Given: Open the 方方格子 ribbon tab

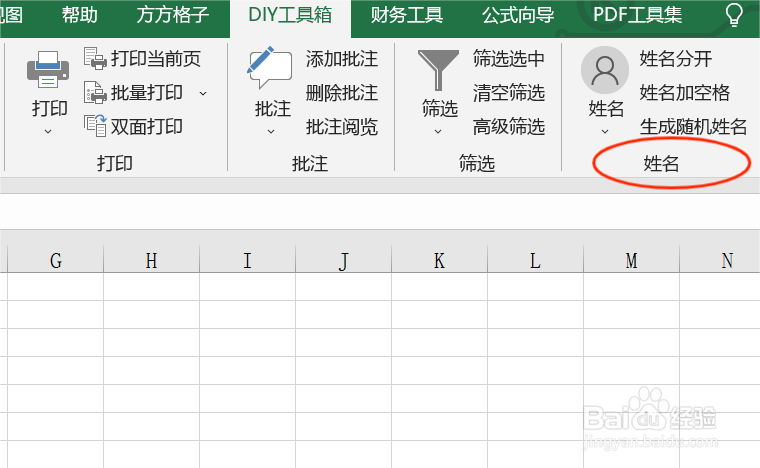Looking at the screenshot, I should pos(172,15).
